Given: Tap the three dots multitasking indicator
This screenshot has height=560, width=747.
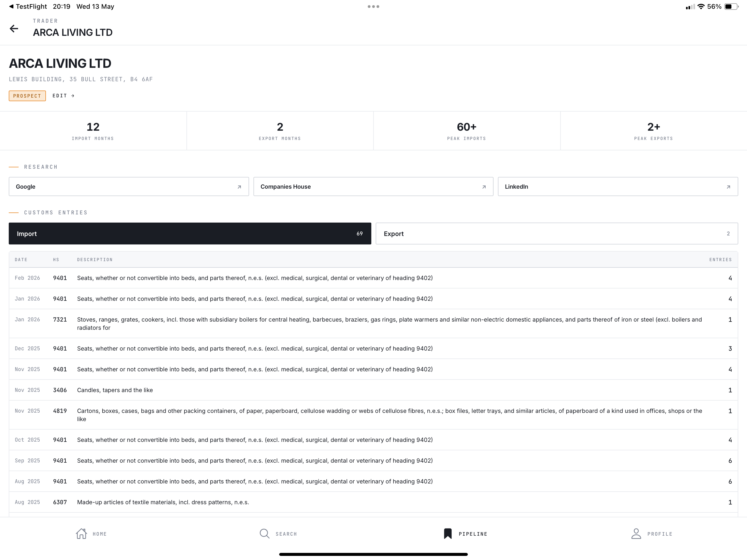Looking at the screenshot, I should point(373,6).
